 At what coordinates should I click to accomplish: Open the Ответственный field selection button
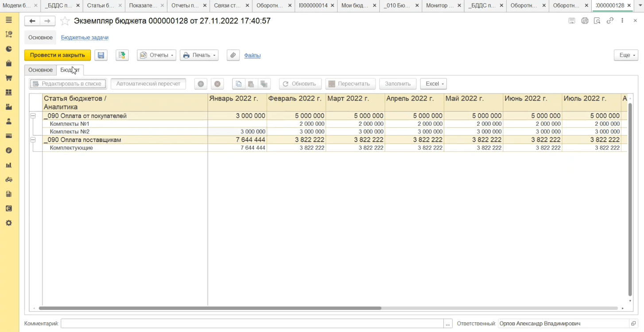(x=634, y=324)
